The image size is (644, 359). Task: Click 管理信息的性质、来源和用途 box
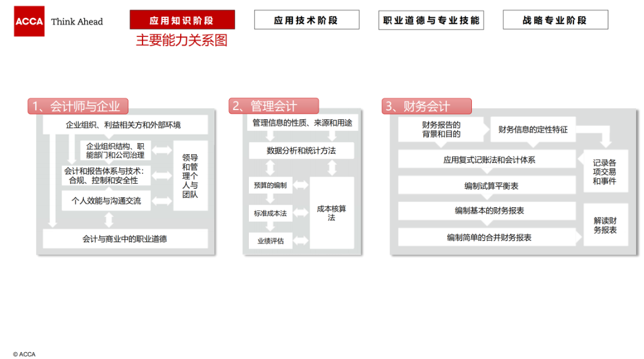(x=303, y=123)
